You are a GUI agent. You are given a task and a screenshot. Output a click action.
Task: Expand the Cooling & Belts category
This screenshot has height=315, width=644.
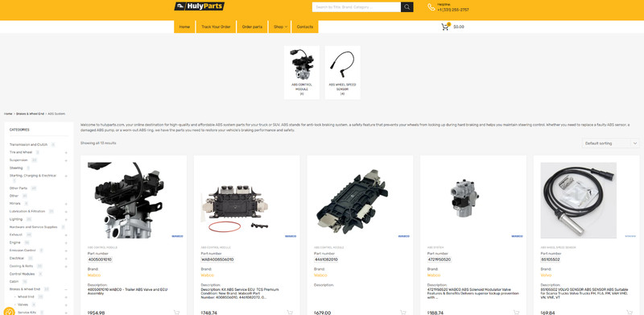[x=66, y=267]
